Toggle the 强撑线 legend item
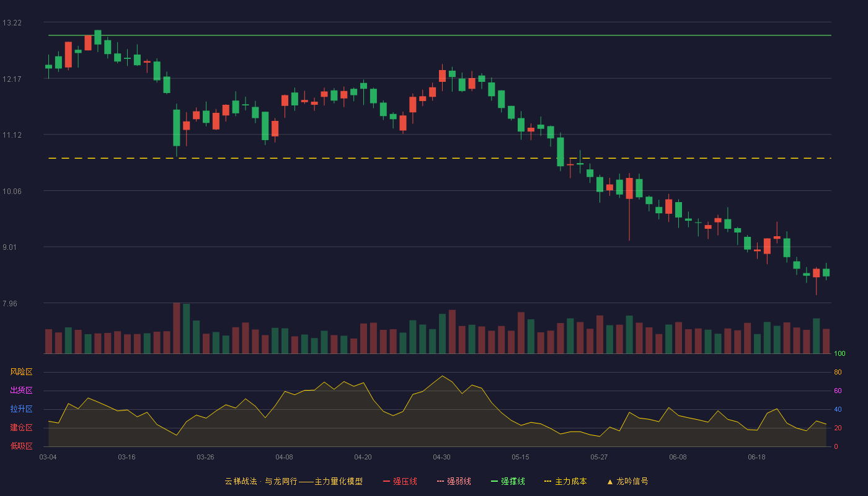 pos(508,481)
